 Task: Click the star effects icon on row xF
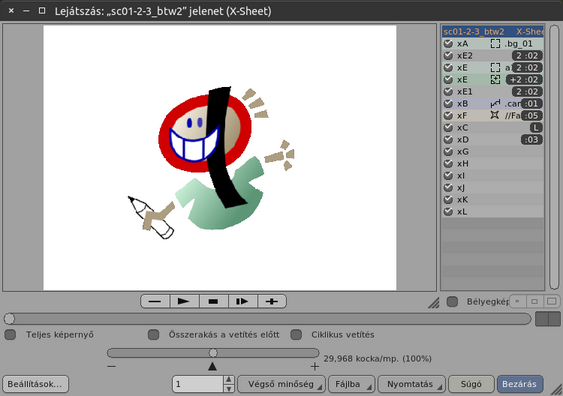[x=495, y=115]
